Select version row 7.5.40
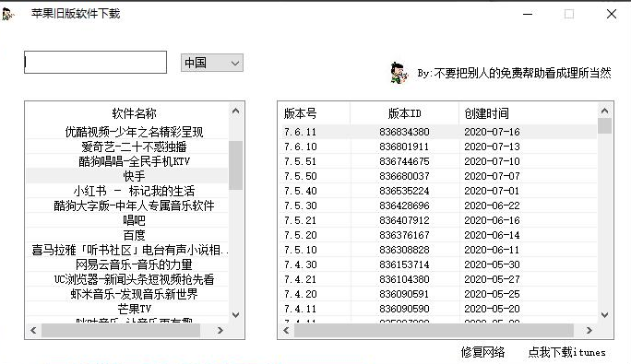This screenshot has height=364, width=631. (x=438, y=191)
